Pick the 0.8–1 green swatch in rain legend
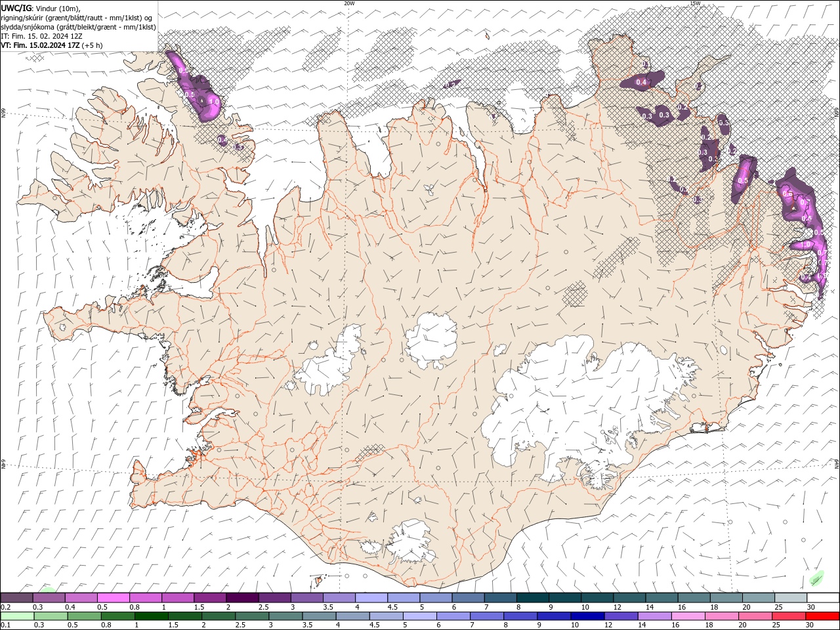 point(117,616)
